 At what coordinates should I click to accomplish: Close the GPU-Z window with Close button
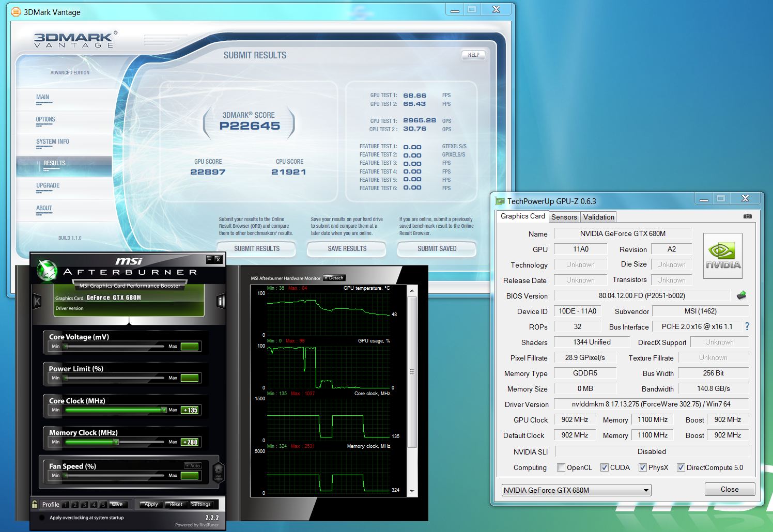point(730,489)
